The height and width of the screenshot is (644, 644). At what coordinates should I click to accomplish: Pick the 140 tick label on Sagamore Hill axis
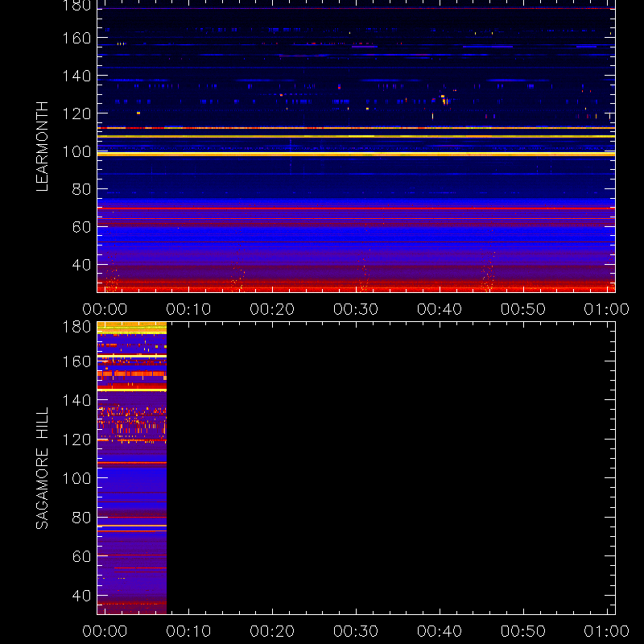click(x=76, y=400)
